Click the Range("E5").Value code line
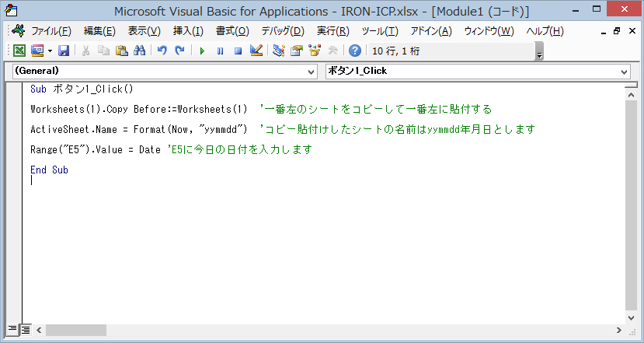The width and height of the screenshot is (644, 343). tap(96, 149)
